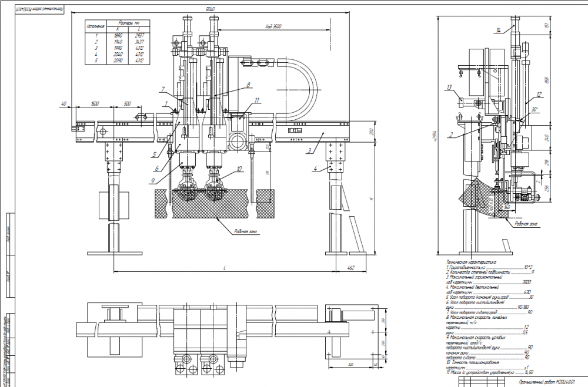Click the 'Ход 3500' travel dimension label
588x387 pixels.
click(x=273, y=26)
